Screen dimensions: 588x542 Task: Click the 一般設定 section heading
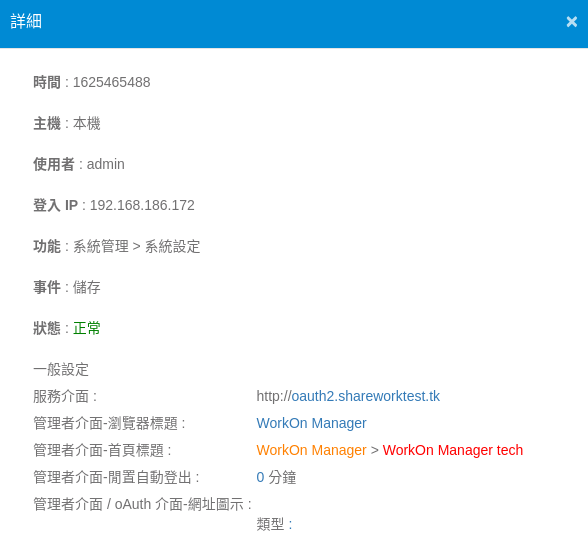click(x=61, y=369)
